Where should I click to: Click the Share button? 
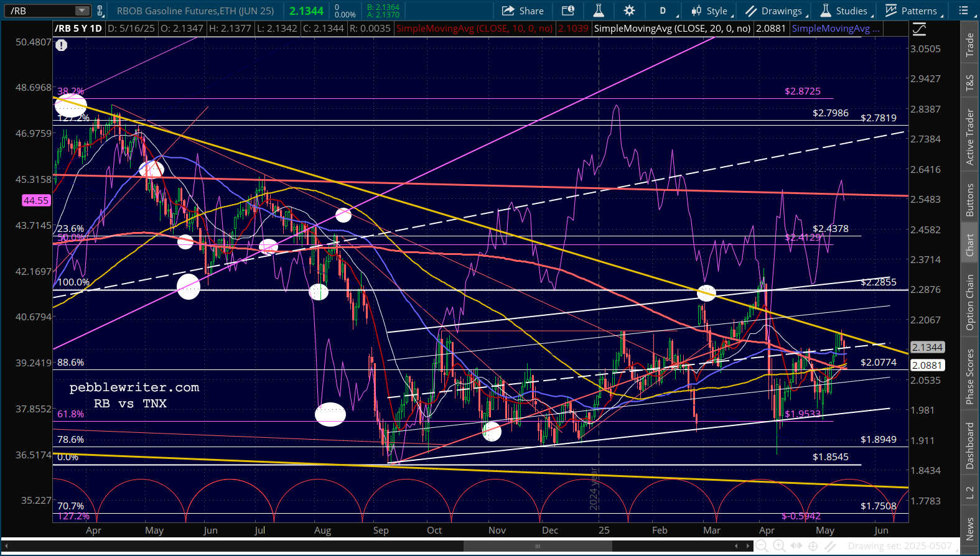(x=523, y=11)
